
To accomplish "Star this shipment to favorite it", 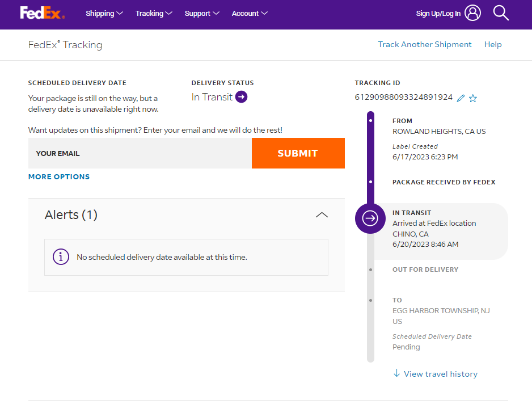I will click(x=473, y=98).
